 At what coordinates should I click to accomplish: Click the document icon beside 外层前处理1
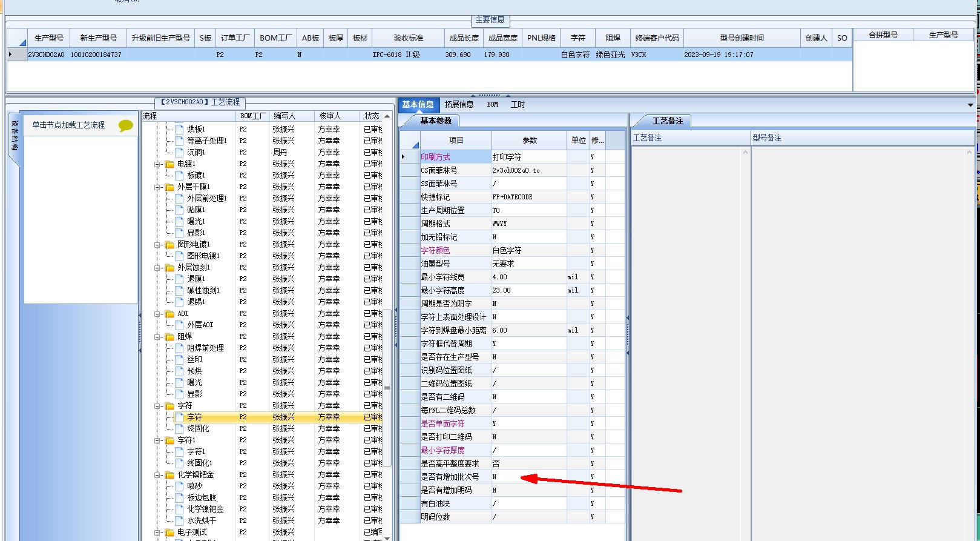click(179, 198)
